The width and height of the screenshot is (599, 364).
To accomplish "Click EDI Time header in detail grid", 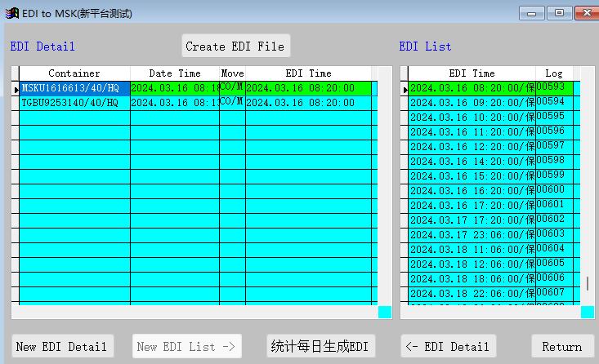I will pos(308,73).
